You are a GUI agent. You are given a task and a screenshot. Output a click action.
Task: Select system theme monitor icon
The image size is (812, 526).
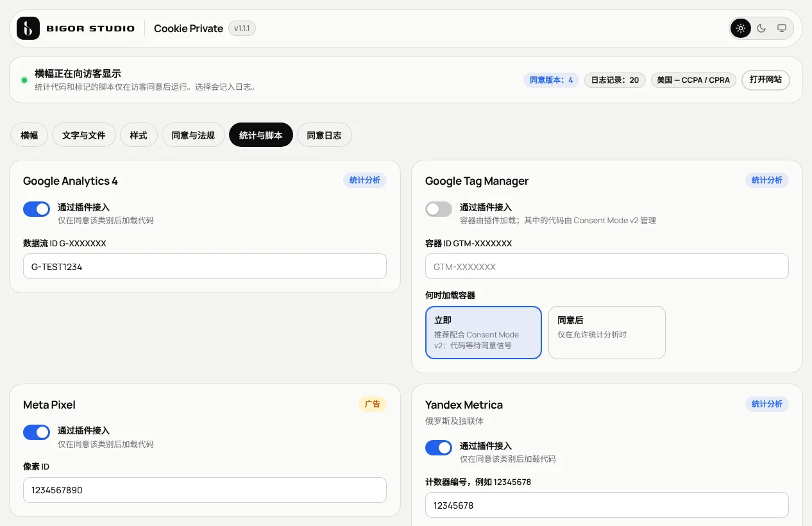pyautogui.click(x=782, y=28)
